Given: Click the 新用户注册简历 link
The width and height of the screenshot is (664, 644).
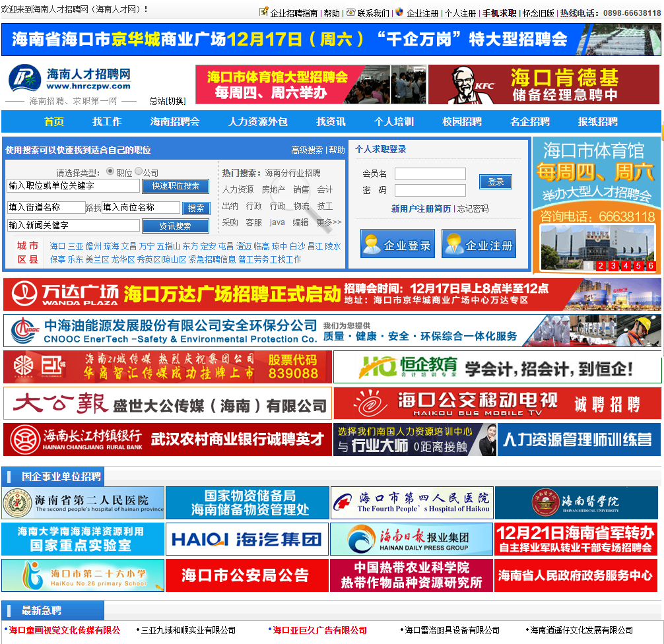Looking at the screenshot, I should 421,209.
